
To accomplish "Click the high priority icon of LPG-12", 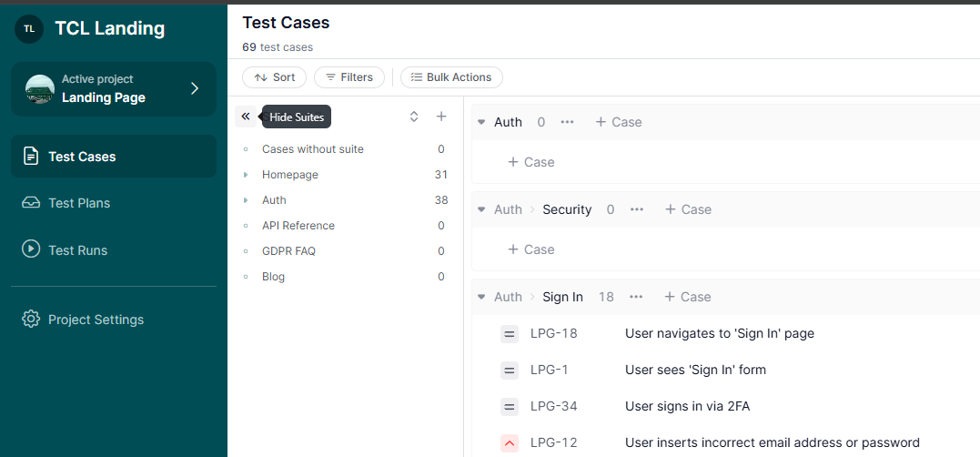I will click(510, 443).
